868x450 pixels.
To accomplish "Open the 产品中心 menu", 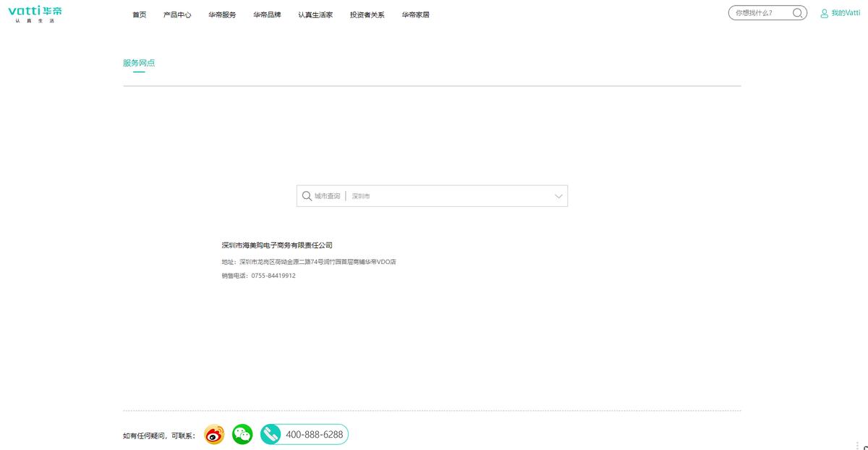I will tap(177, 14).
